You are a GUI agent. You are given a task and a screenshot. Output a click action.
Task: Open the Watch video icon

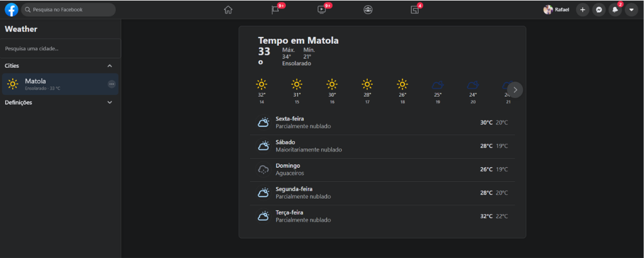click(321, 10)
